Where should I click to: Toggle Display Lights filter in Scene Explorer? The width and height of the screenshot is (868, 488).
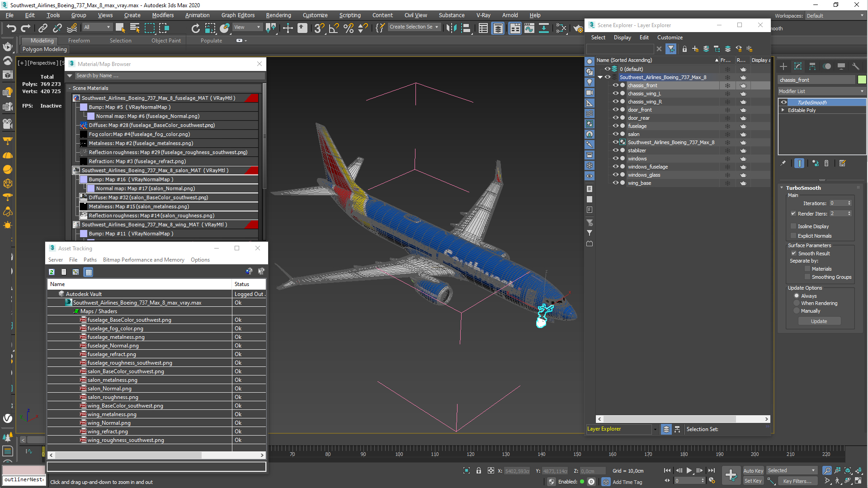[x=590, y=82]
